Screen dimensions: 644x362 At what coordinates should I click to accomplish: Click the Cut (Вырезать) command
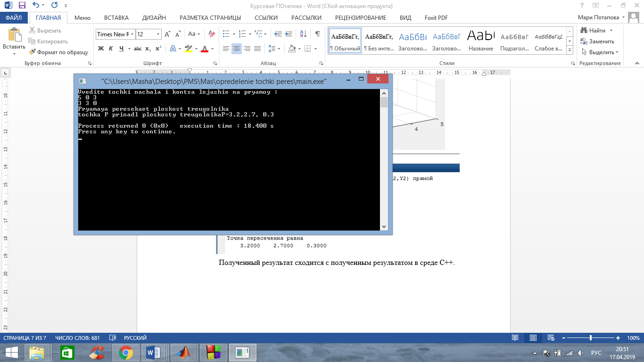[45, 31]
